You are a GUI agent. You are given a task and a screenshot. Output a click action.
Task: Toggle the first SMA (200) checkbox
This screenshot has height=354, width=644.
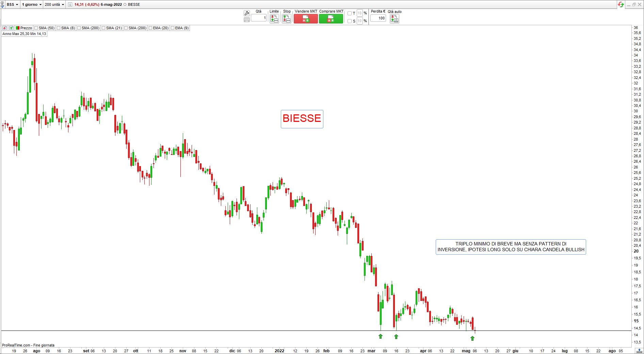(79, 28)
